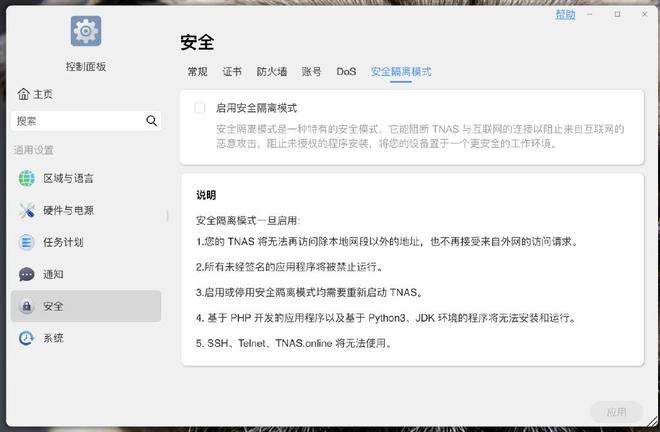660x432 pixels.
Task: Click the search magnifier icon
Action: [x=152, y=121]
